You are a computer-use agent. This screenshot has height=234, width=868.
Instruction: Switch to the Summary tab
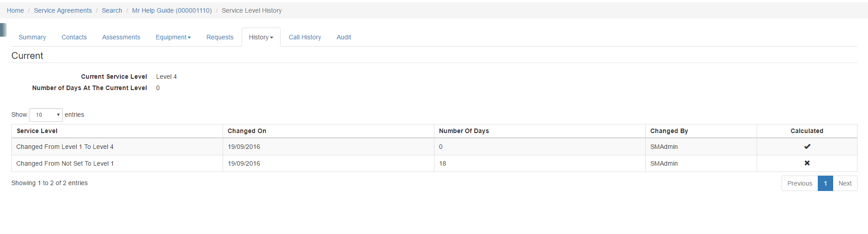(32, 37)
